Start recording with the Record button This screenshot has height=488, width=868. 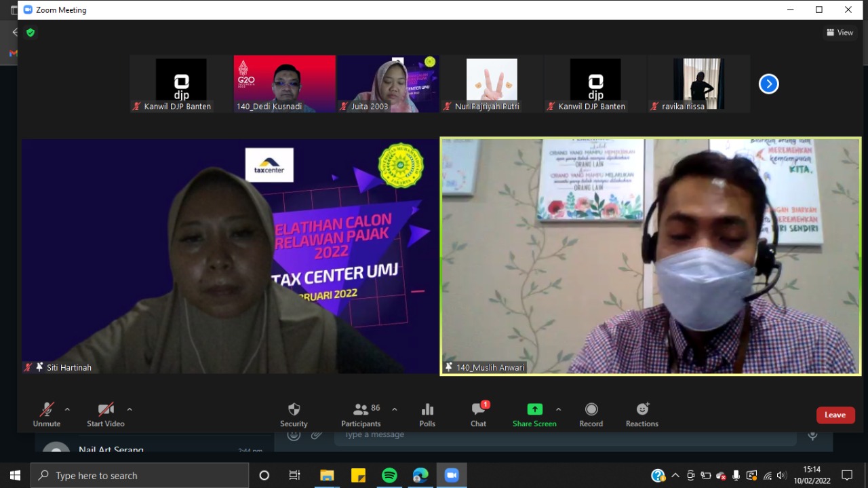pyautogui.click(x=591, y=414)
